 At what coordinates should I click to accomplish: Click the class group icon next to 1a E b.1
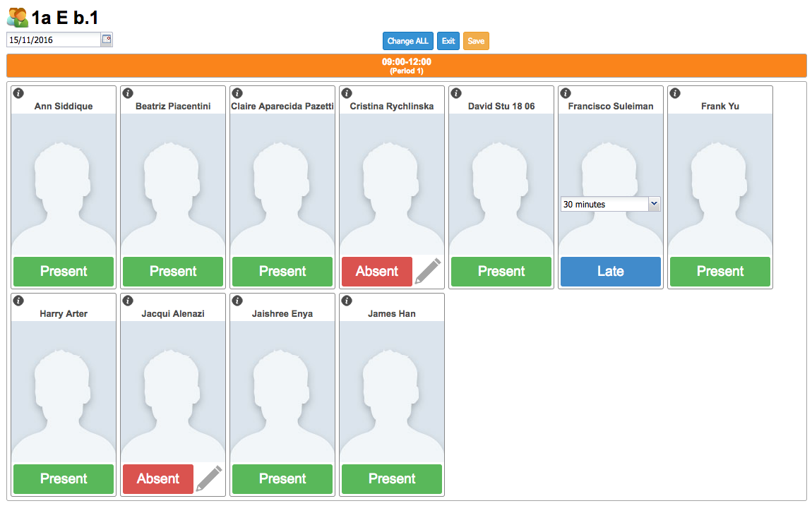(15, 16)
